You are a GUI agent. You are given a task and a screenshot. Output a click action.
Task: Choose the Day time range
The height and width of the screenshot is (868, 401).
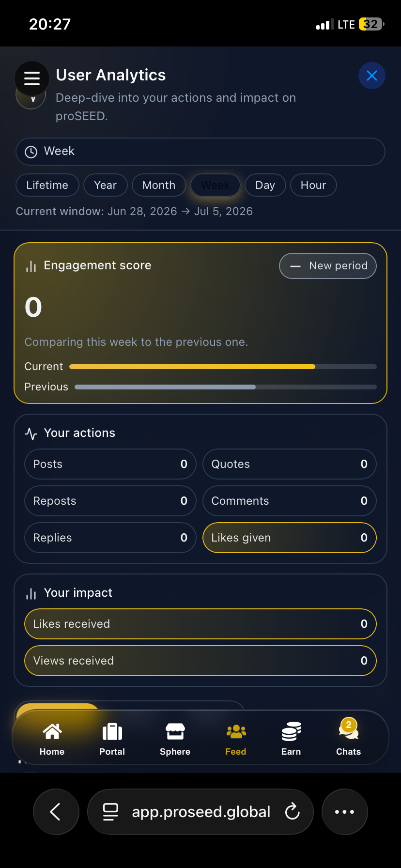pos(265,185)
